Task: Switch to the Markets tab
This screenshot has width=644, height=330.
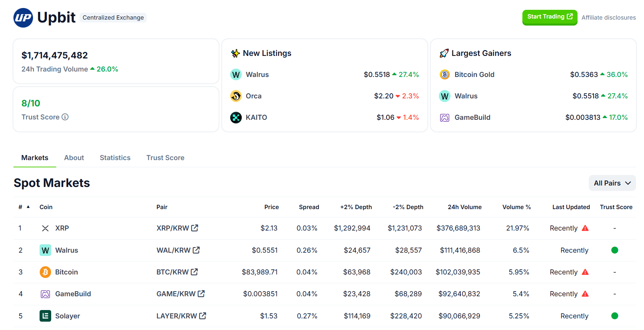Action: click(35, 158)
